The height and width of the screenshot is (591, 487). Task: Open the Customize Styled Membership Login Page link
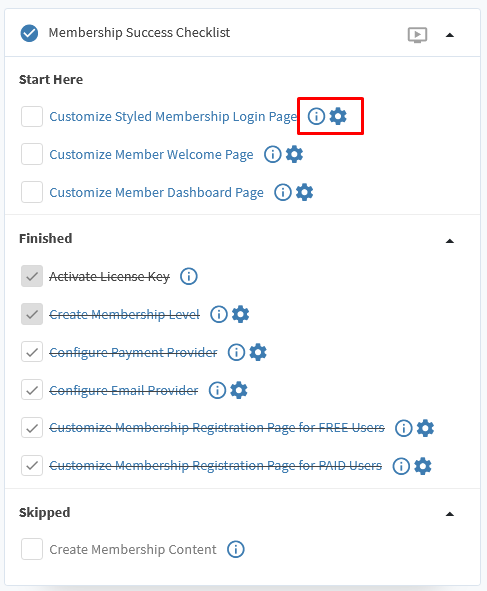[x=173, y=117]
